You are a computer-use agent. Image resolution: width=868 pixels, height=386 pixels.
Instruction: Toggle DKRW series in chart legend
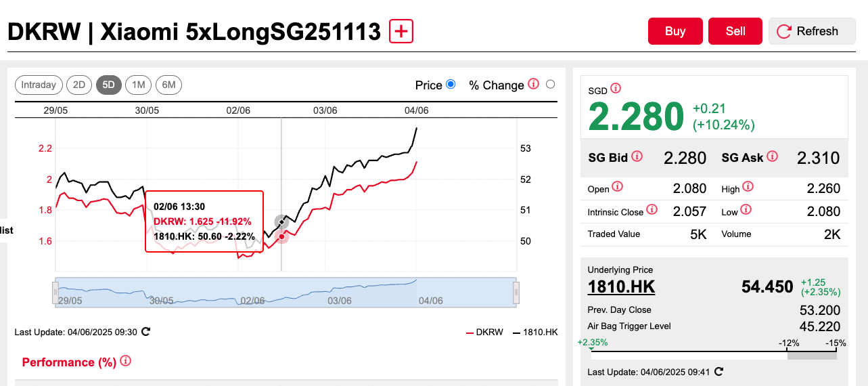click(484, 332)
